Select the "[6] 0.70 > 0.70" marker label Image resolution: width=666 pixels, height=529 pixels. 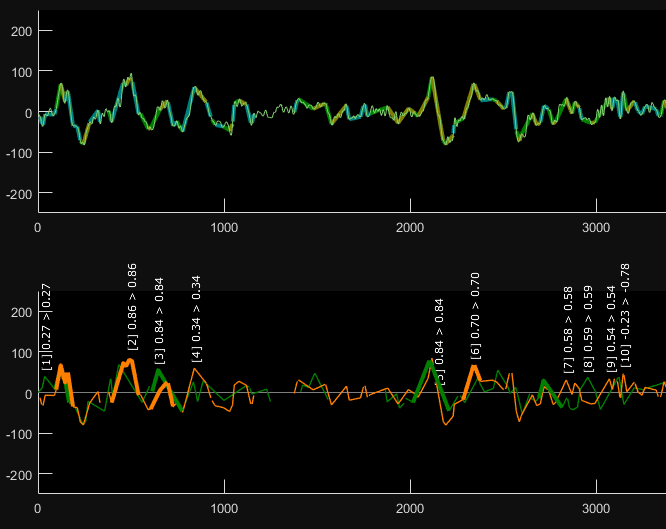[476, 315]
